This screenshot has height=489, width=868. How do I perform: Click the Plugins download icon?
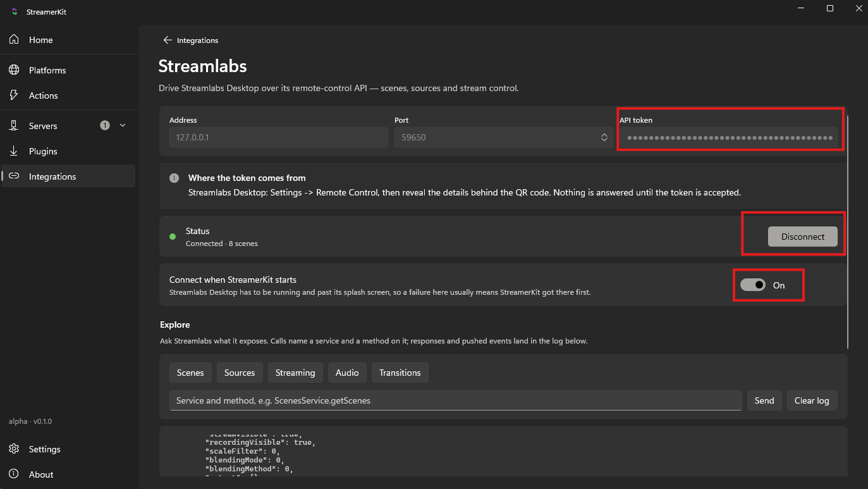click(14, 151)
